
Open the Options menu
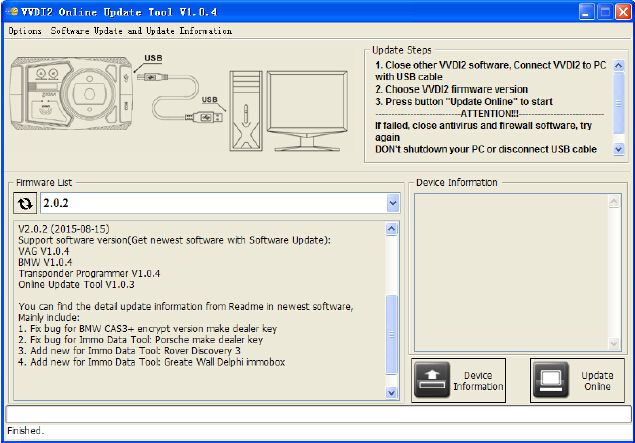coord(24,31)
